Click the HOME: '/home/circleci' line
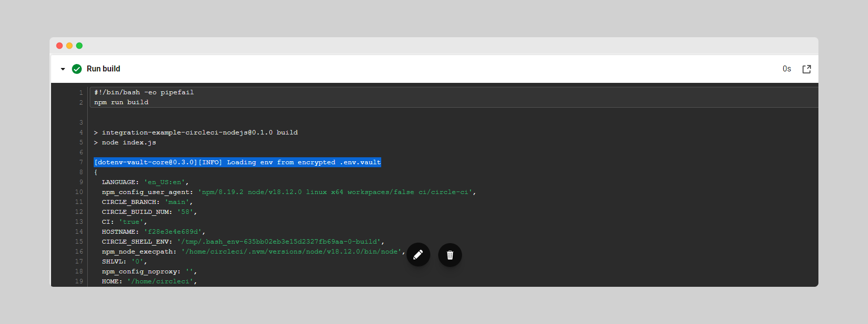 click(x=149, y=281)
